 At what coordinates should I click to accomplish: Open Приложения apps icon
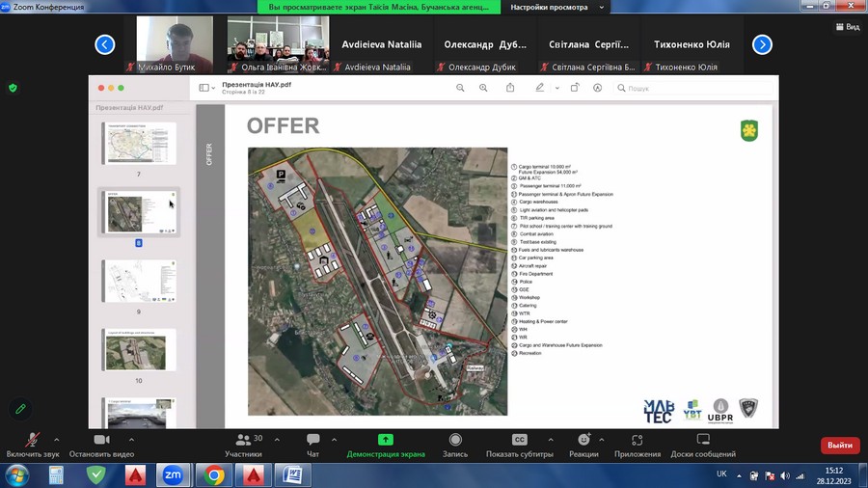[637, 440]
